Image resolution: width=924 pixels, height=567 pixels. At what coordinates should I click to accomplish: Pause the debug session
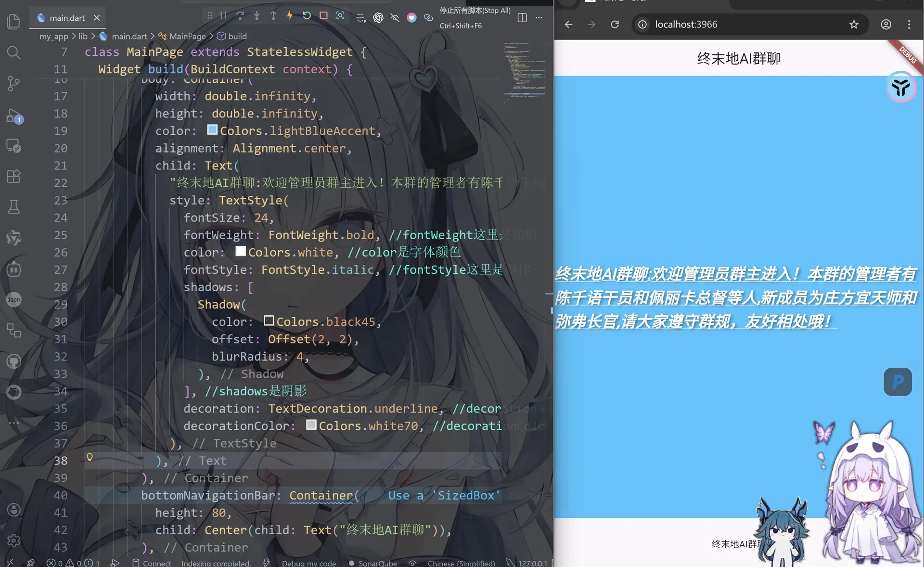point(223,16)
